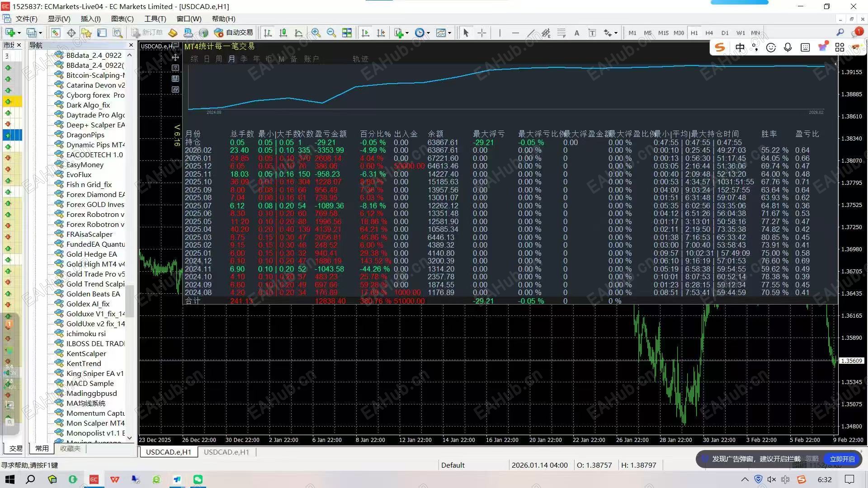Viewport: 868px width, 488px height.
Task: Expand the chart templates dropdown
Action: tap(449, 33)
